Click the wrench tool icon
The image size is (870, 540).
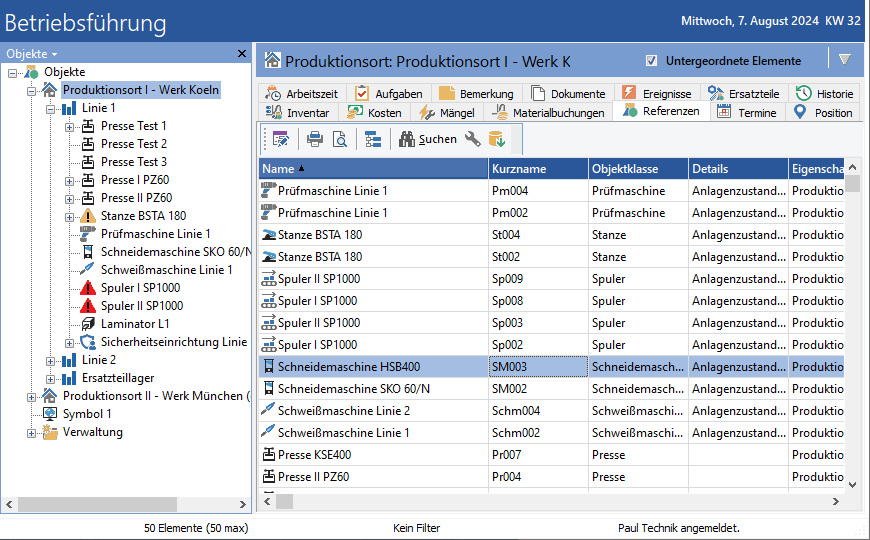(x=473, y=139)
